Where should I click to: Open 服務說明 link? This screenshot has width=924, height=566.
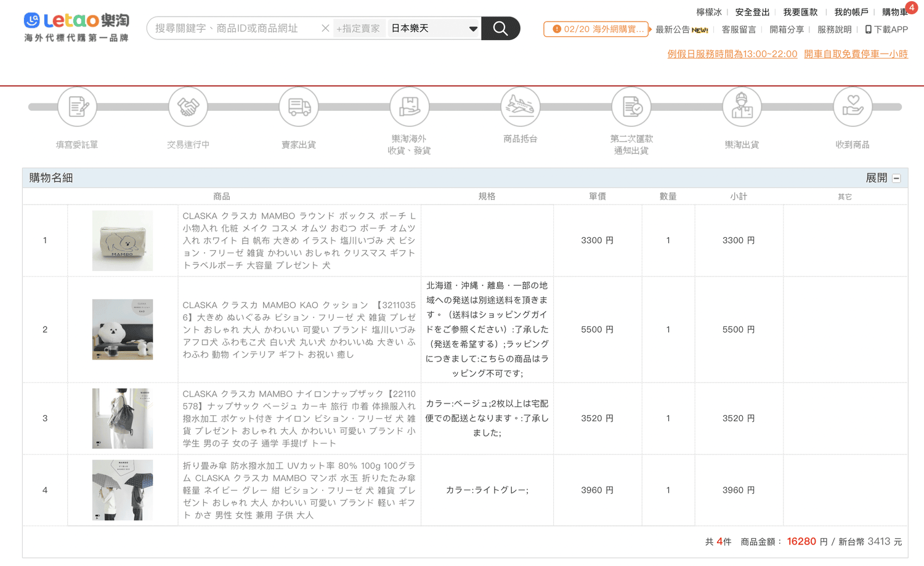coord(835,30)
